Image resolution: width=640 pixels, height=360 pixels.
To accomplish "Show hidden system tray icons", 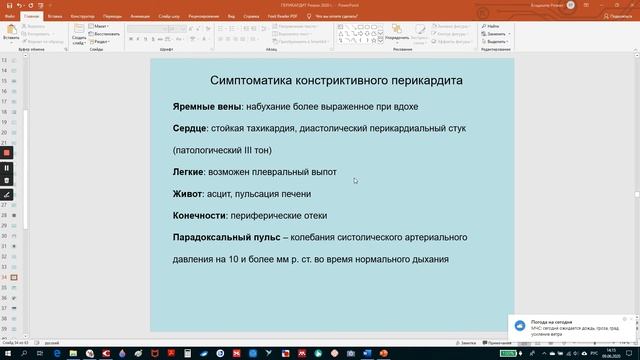I will [x=544, y=353].
